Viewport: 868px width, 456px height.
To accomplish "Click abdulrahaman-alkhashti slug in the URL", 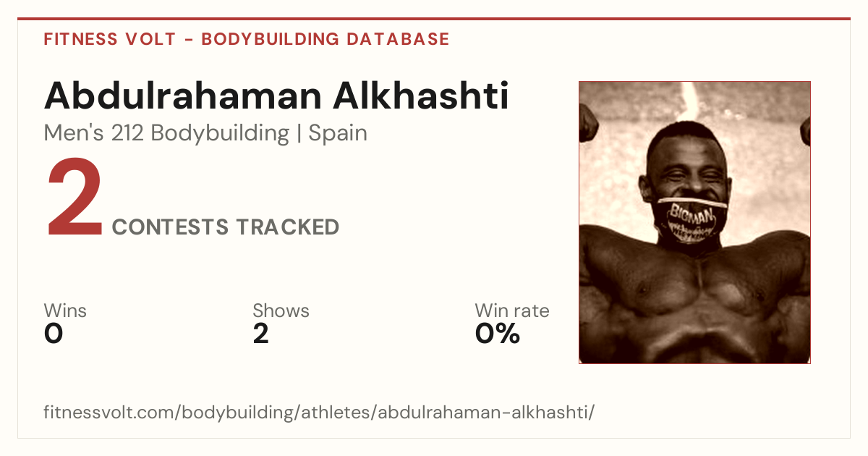I will tap(484, 413).
